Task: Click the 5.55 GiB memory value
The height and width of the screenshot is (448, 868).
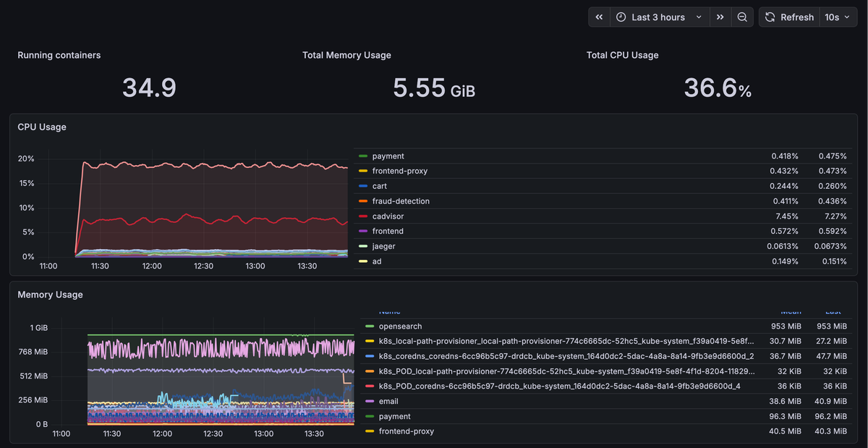Action: [x=434, y=88]
